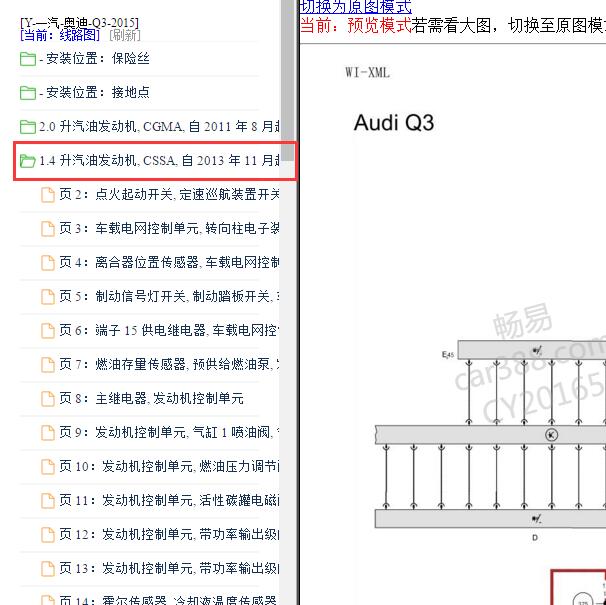Image resolution: width=606 pixels, height=605 pixels.
Task: Select 1.4 升汽油发动机 CSSA entry
Action: (x=159, y=160)
